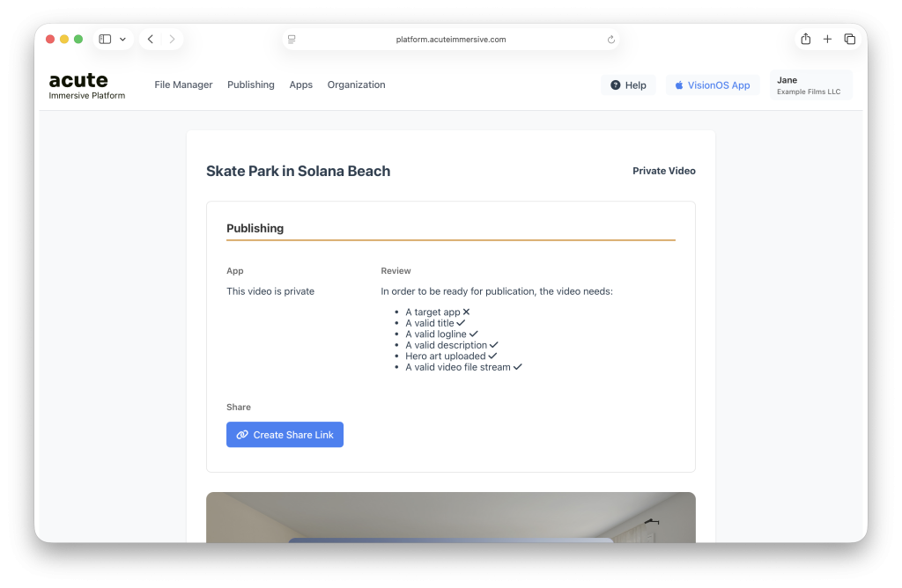Go to the Publishing nav item
This screenshot has height=588, width=902.
(251, 85)
